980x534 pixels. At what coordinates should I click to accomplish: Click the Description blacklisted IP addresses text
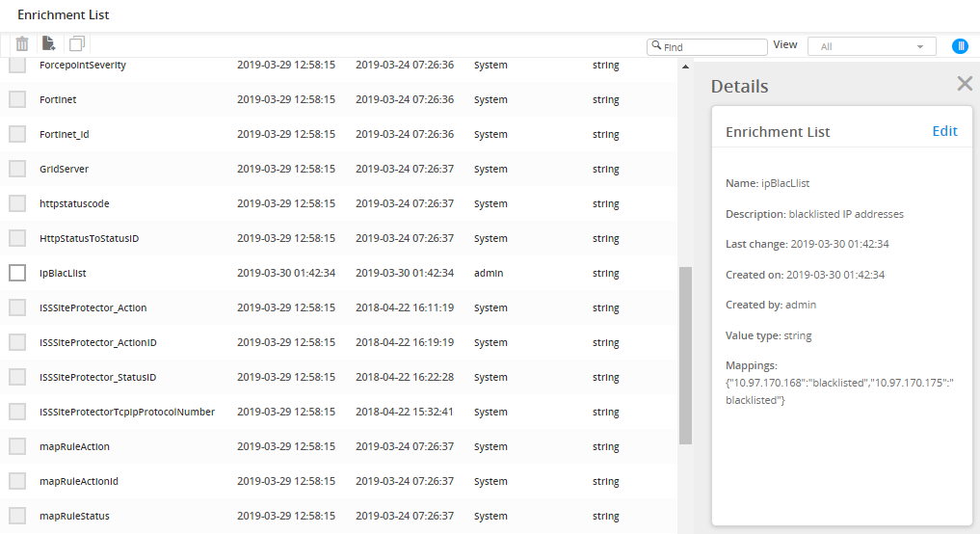pyautogui.click(x=846, y=214)
